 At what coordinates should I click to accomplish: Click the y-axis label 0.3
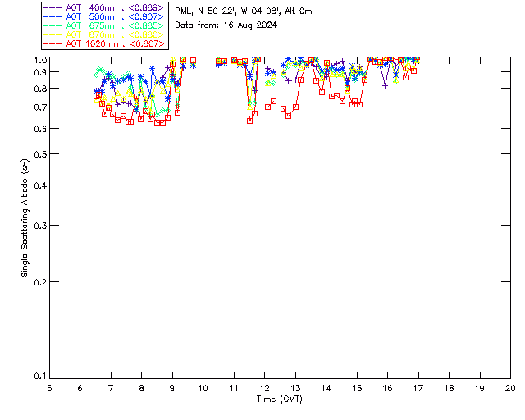pyautogui.click(x=40, y=226)
